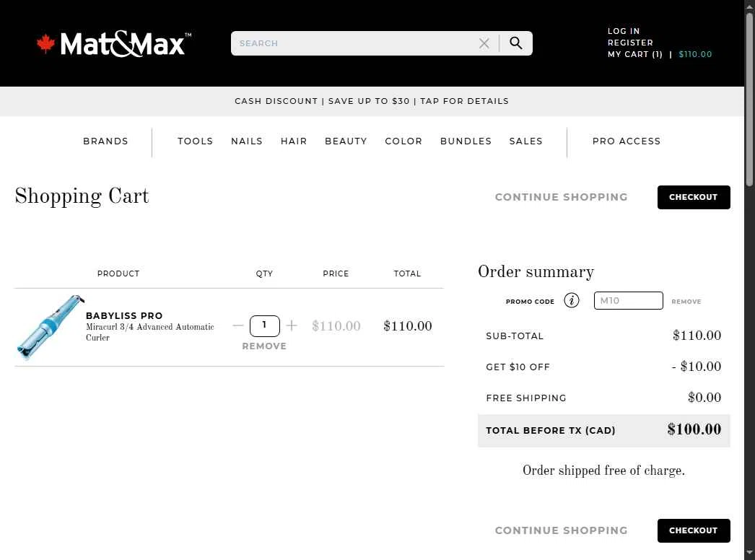The image size is (755, 560).
Task: Click the promo code field containing M10
Action: [629, 300]
